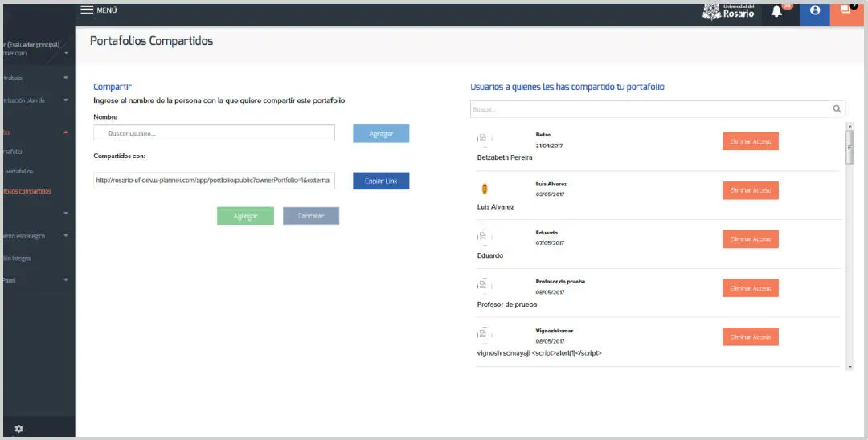Open the user profile icon
Screen dimensions: 868x440
pyautogui.click(x=815, y=10)
